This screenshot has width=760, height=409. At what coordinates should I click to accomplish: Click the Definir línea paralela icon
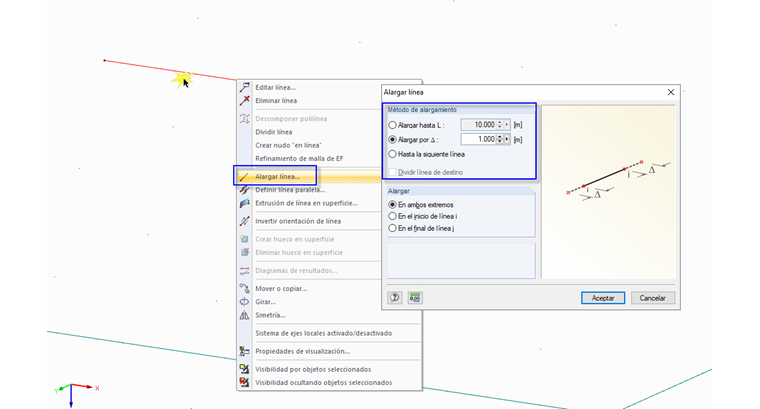click(245, 189)
